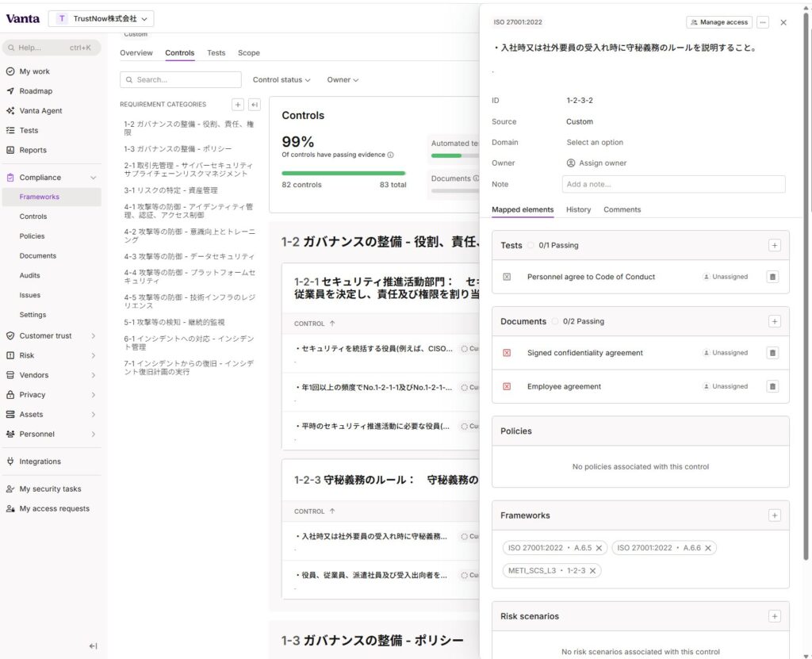Click Assign owner link
This screenshot has height=659, width=812.
point(602,163)
